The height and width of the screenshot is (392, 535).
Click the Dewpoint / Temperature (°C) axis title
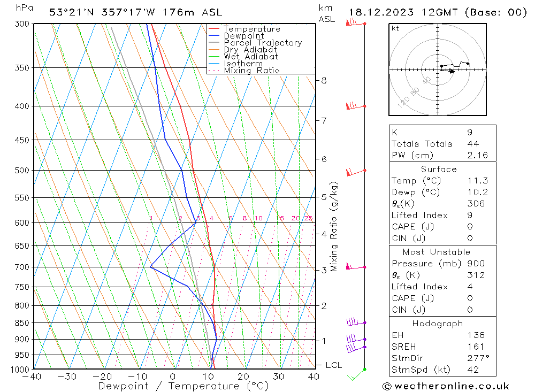[x=184, y=386]
